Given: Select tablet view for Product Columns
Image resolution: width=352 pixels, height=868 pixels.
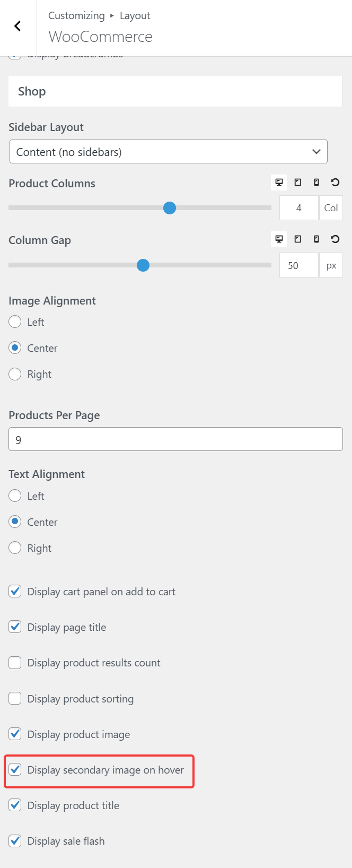Looking at the screenshot, I should (x=298, y=183).
